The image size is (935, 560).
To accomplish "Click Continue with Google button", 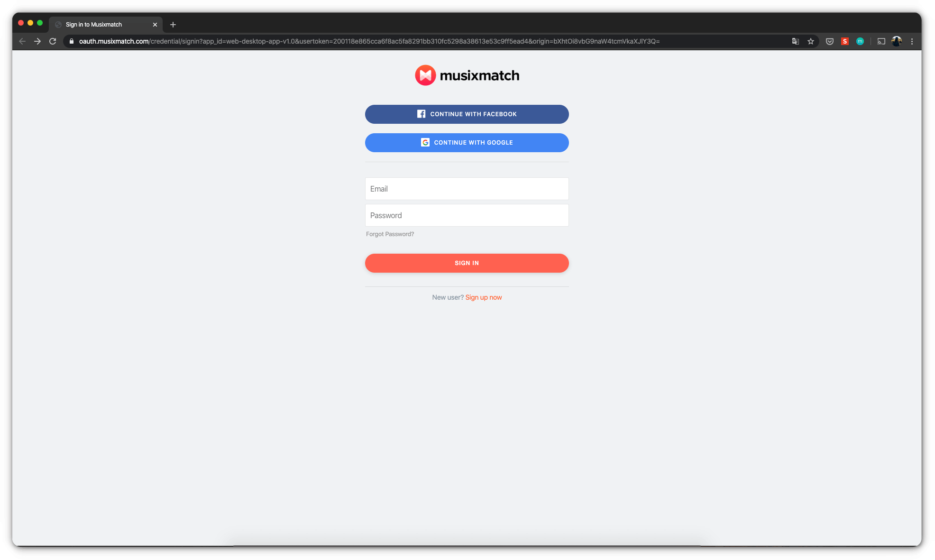I will (467, 142).
